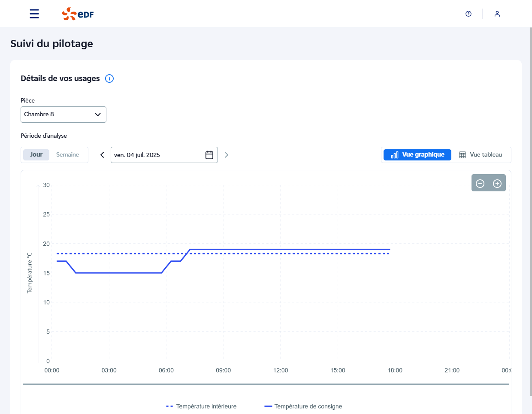Zoom in the chart with plus icon
The width and height of the screenshot is (532, 414).
(497, 184)
